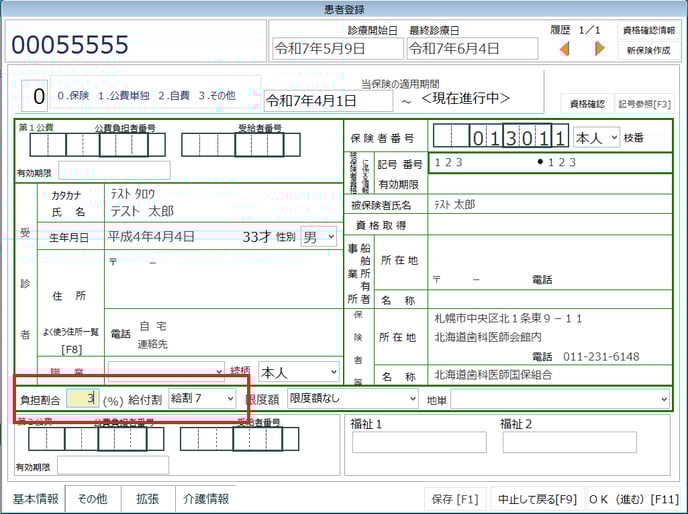Click second 公費 受給者番号 field
Viewport: 688px width, 514px height.
(240, 439)
